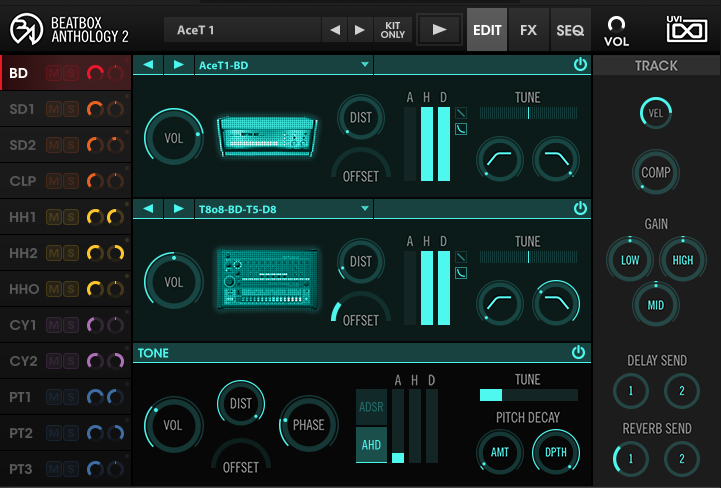Image resolution: width=721 pixels, height=488 pixels.
Task: Select previous kit arrow next to AceT 1
Action: [x=335, y=30]
